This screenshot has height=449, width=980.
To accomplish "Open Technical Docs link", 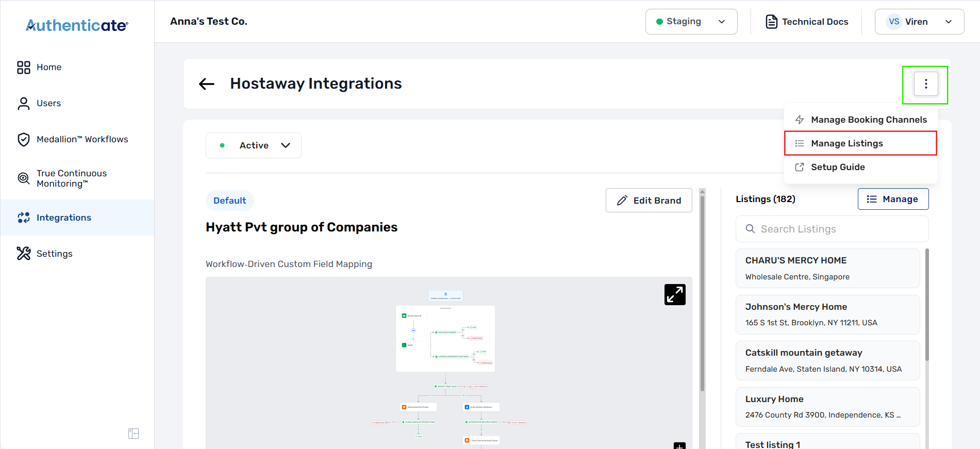I will [807, 22].
